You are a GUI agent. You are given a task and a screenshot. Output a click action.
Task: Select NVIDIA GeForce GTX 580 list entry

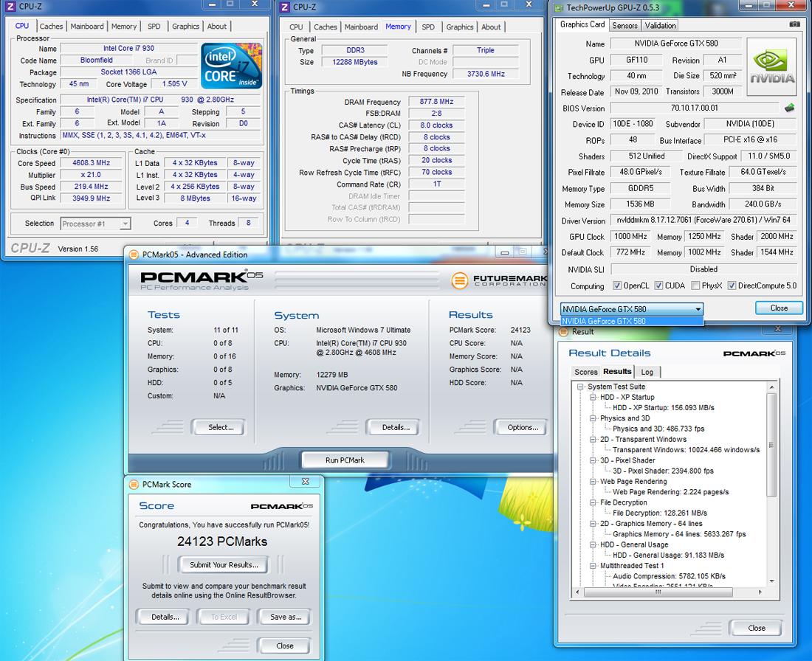(x=632, y=321)
